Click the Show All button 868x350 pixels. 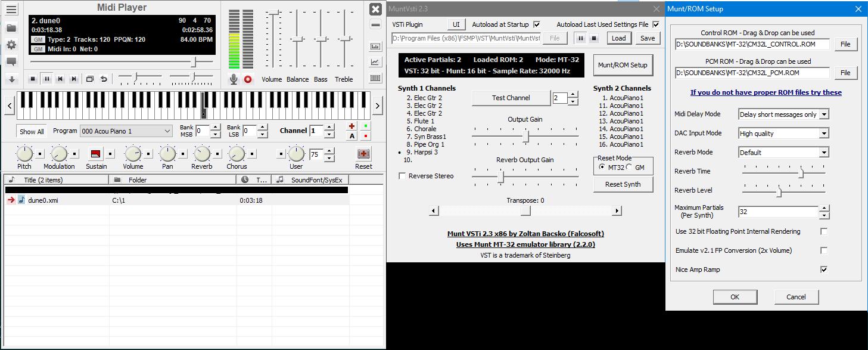click(32, 132)
